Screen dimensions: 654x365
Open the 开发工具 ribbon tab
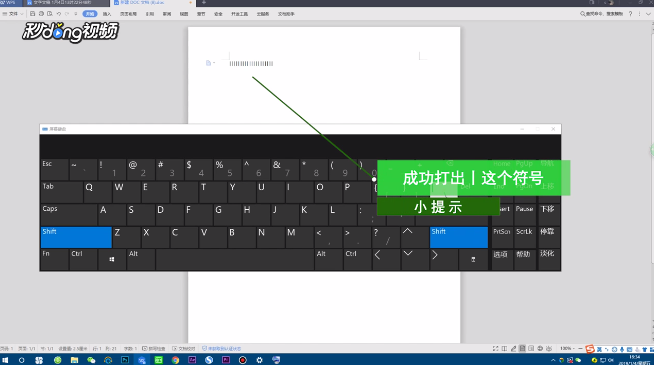click(239, 14)
